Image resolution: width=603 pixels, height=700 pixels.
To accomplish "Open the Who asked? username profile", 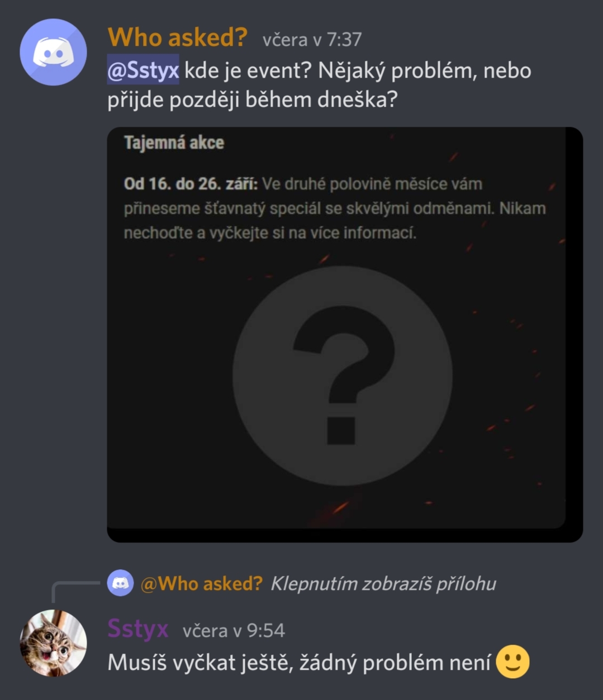I will pos(177,37).
